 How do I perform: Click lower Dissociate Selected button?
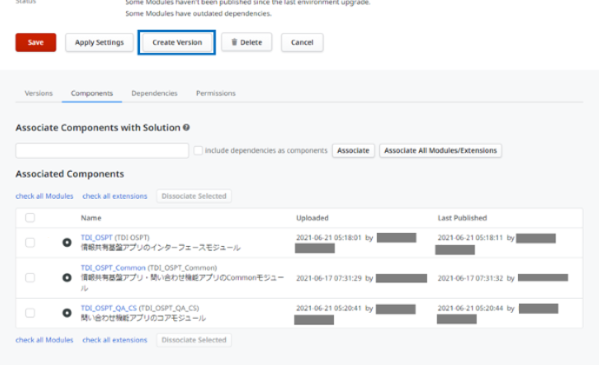(194, 340)
